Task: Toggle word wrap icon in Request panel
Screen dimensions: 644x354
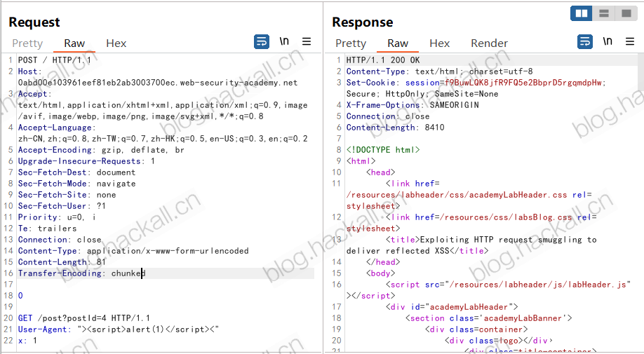Action: [262, 42]
